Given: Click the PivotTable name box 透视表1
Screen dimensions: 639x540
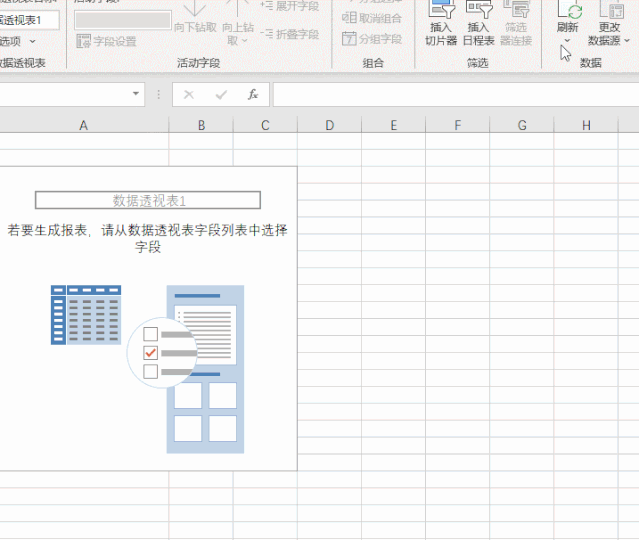Looking at the screenshot, I should (x=29, y=20).
